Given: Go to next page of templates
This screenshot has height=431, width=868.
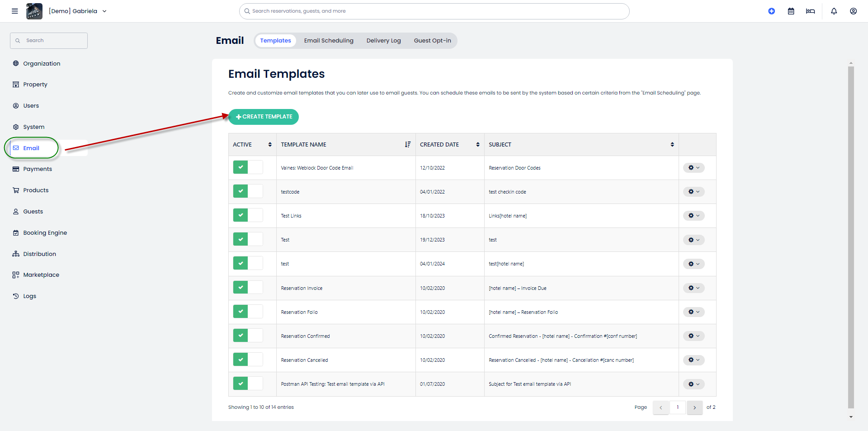Looking at the screenshot, I should tap(694, 407).
